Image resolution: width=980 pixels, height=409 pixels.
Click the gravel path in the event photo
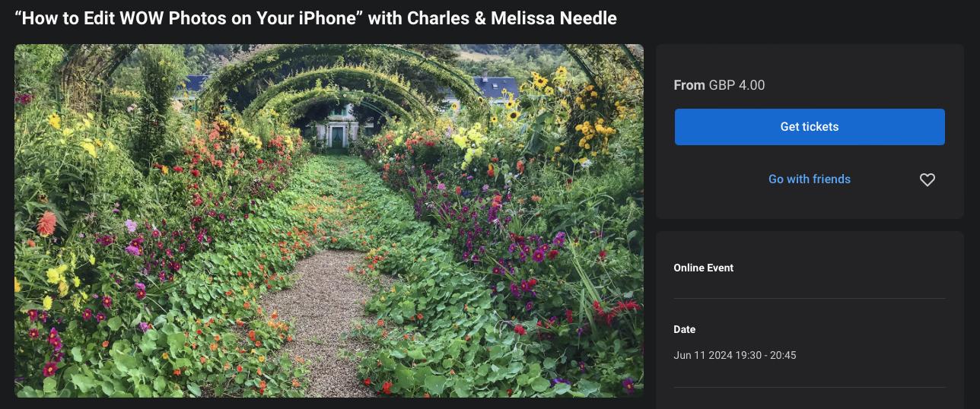(320, 319)
